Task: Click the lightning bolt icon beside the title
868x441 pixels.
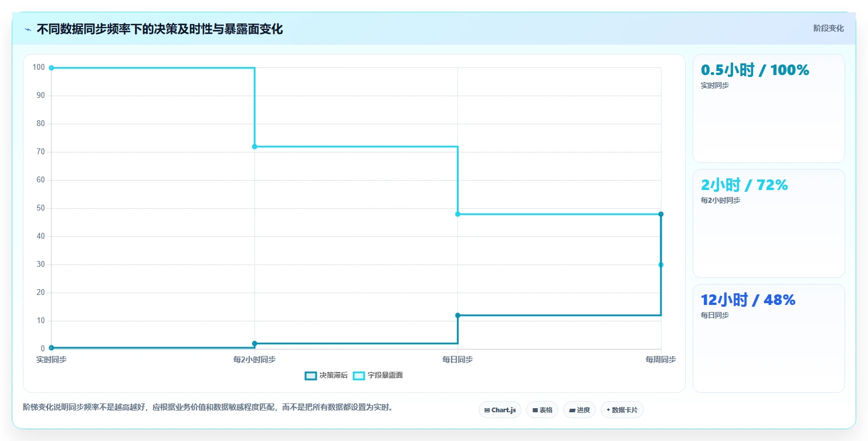Action: [x=28, y=29]
